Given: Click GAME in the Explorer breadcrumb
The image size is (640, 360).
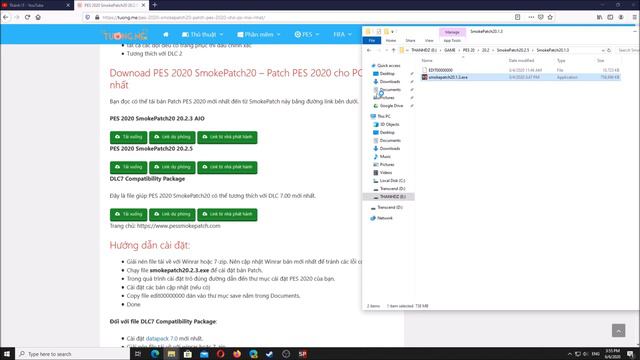Looking at the screenshot, I should 450,50.
